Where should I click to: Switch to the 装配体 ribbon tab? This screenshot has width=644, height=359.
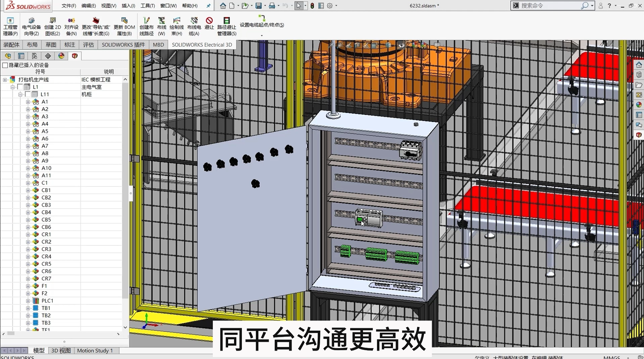tap(11, 45)
